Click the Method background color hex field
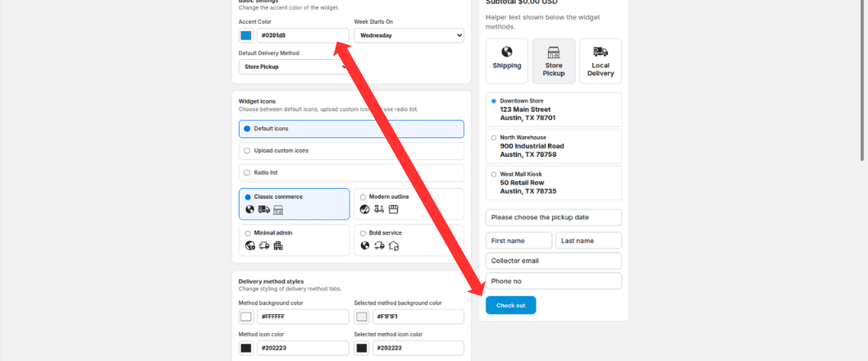Viewport: 868px width, 361px height. pos(303,317)
